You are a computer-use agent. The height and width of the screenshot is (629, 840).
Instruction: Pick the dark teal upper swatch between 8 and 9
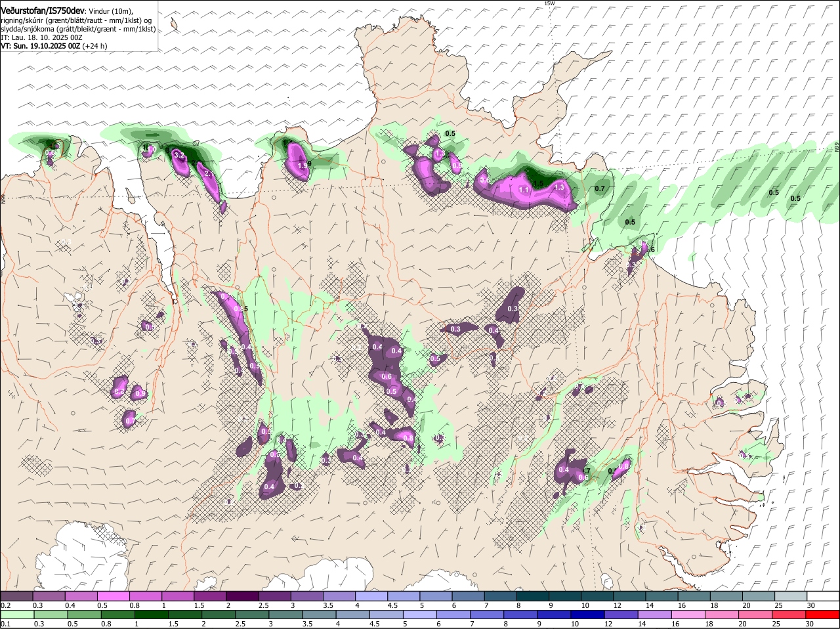coord(533,596)
